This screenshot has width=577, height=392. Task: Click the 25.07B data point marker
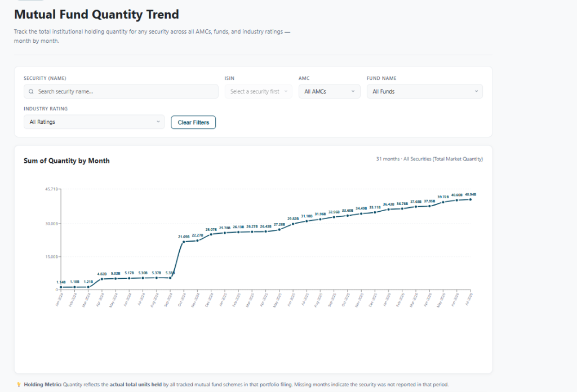(x=211, y=234)
